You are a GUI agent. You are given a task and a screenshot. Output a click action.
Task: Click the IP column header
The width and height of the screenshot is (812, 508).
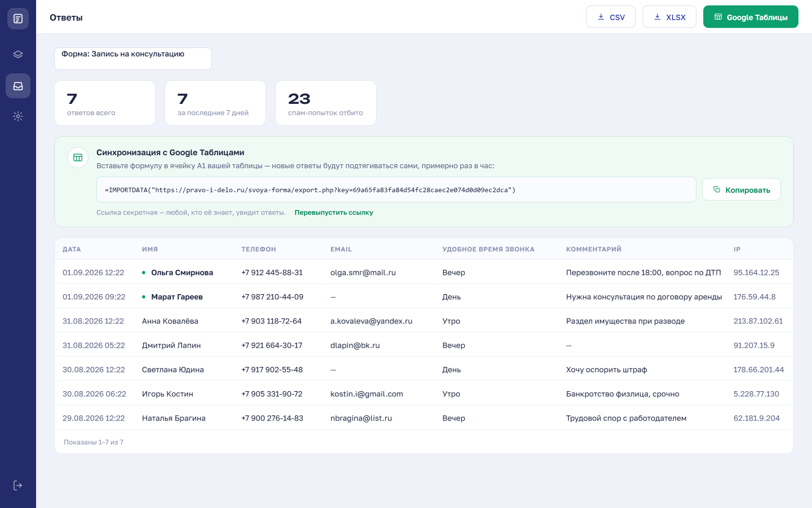(737, 249)
